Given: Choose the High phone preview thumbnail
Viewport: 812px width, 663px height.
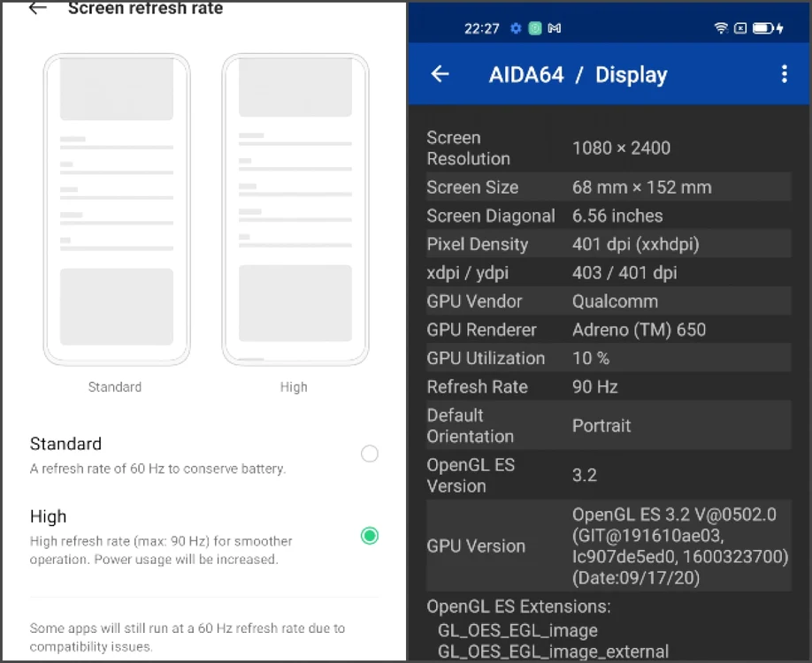Looking at the screenshot, I should point(295,210).
